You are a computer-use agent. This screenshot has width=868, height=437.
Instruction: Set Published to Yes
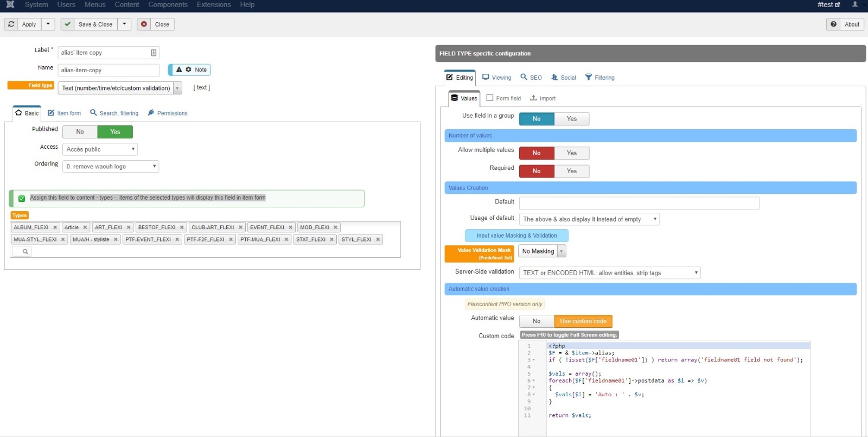pyautogui.click(x=115, y=132)
